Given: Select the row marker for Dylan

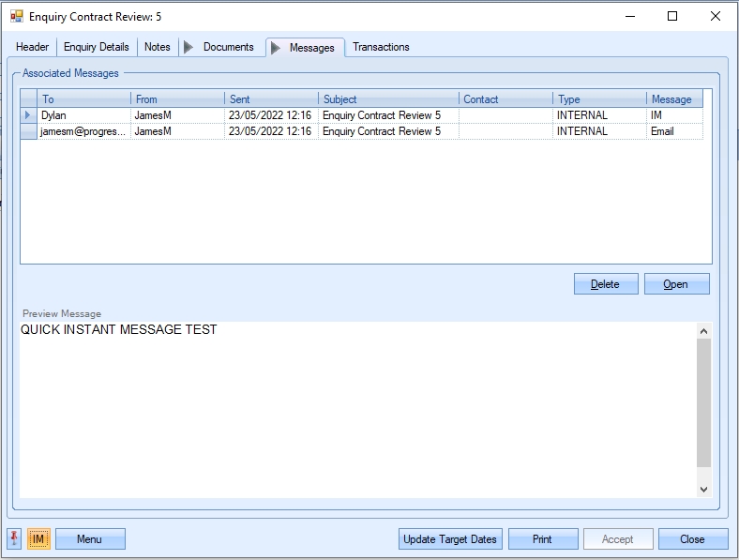Looking at the screenshot, I should click(29, 115).
